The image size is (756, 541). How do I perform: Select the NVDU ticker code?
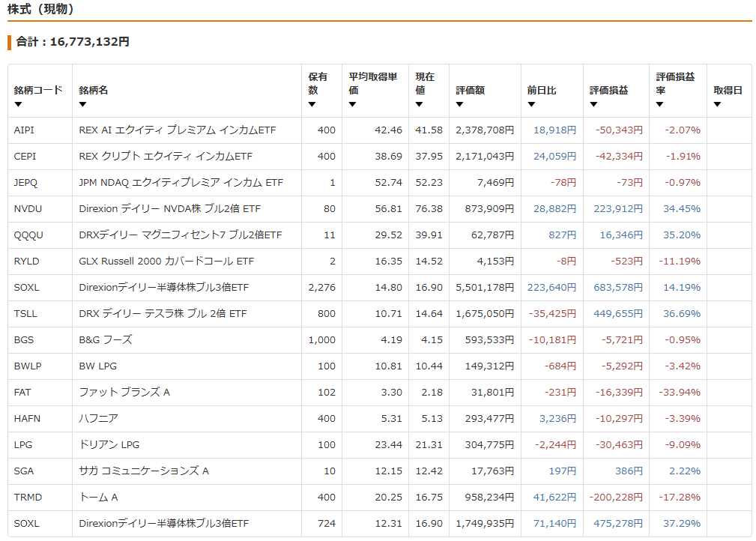coord(28,209)
